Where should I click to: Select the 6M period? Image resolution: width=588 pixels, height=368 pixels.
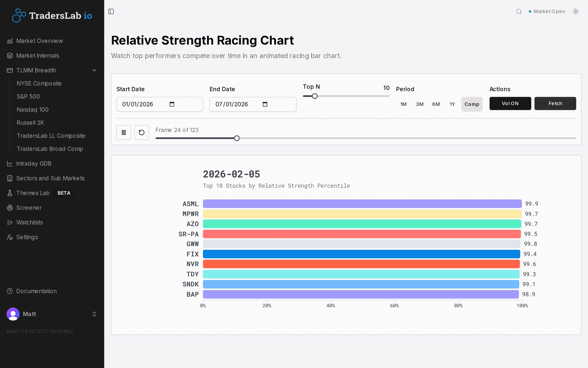click(x=436, y=104)
